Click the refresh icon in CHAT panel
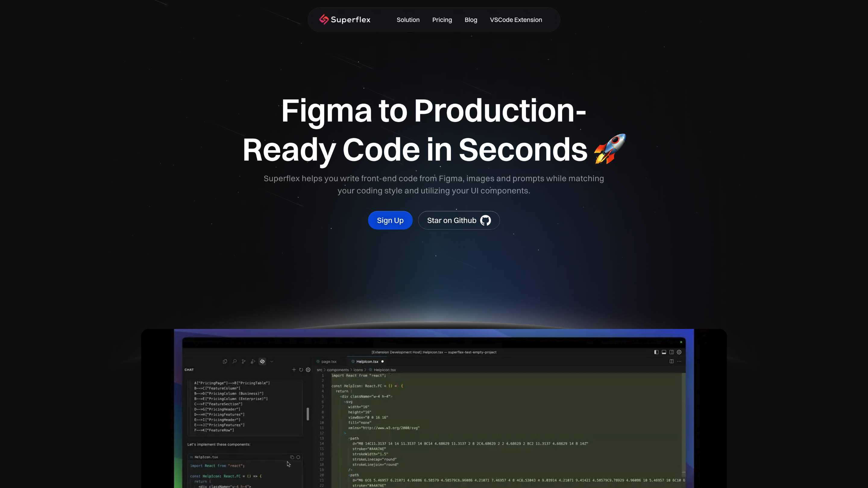Image resolution: width=868 pixels, height=488 pixels. tap(301, 369)
